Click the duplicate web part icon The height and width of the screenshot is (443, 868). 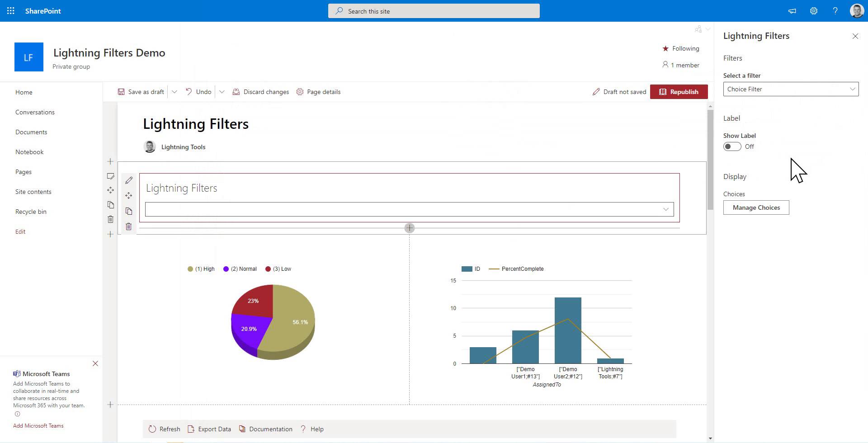point(129,211)
